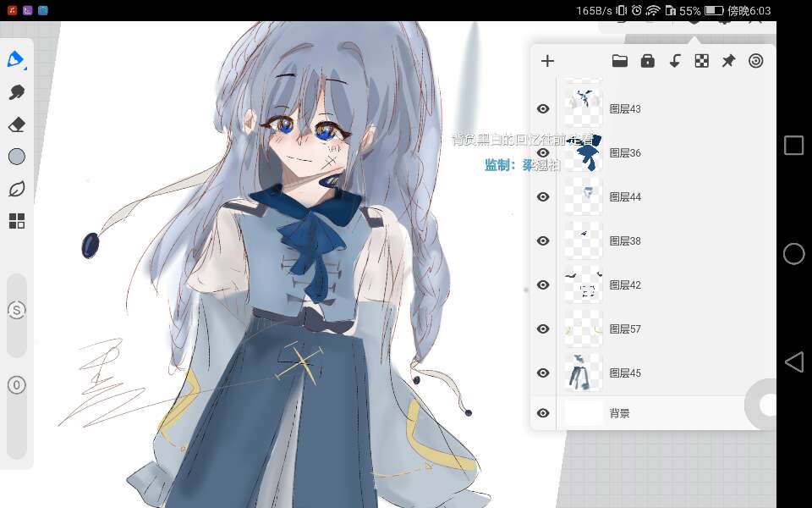The height and width of the screenshot is (508, 812).
Task: Create a layer group with folder icon
Action: (620, 61)
